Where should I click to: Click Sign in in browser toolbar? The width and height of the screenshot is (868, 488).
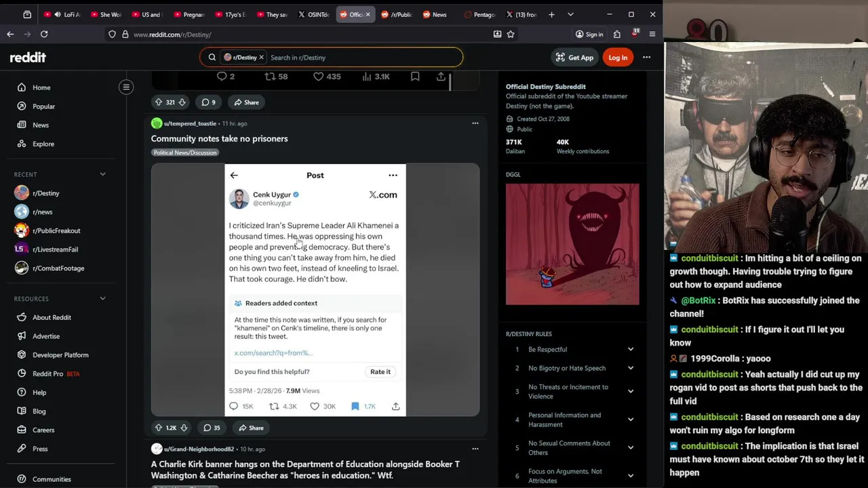pyautogui.click(x=589, y=34)
